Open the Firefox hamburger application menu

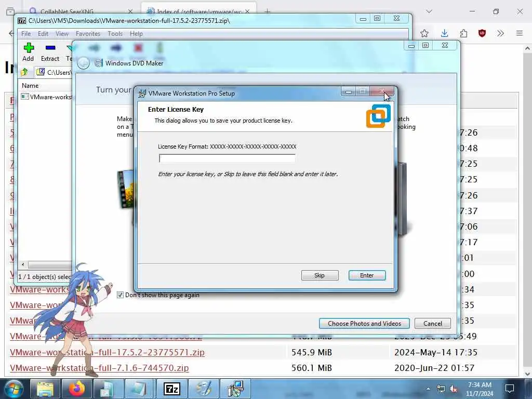[520, 33]
